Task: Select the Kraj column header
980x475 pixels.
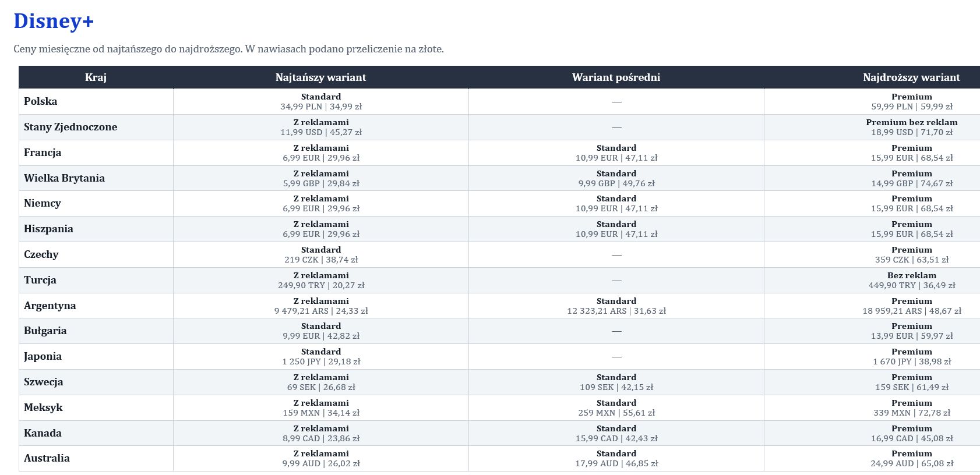Action: (96, 77)
